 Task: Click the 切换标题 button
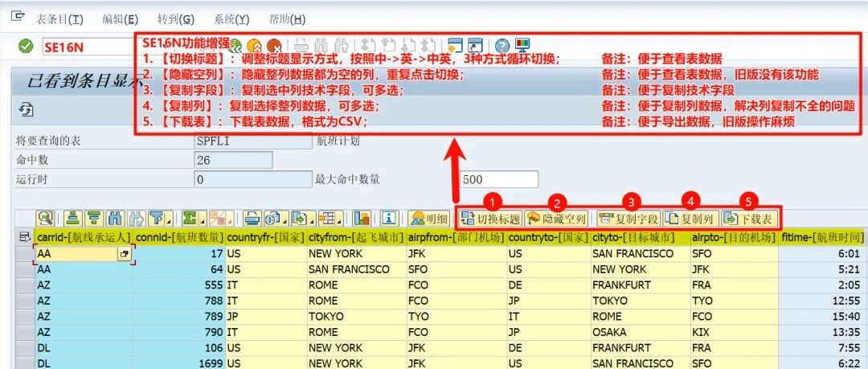490,219
